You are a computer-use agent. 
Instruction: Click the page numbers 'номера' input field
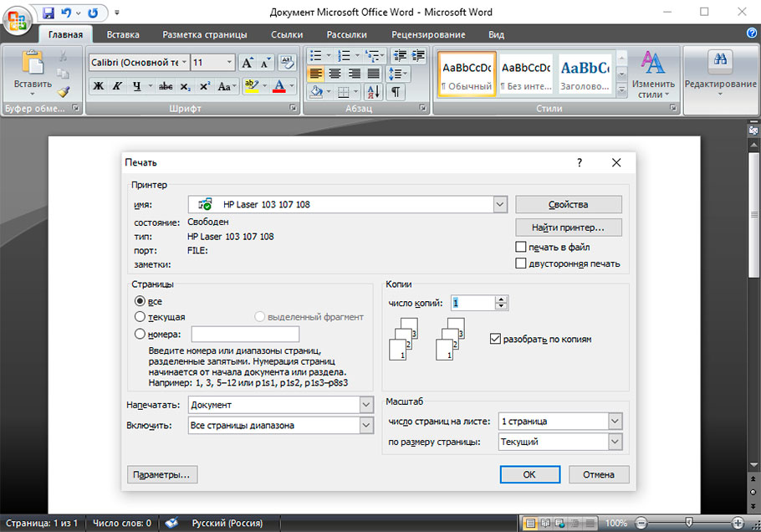245,335
